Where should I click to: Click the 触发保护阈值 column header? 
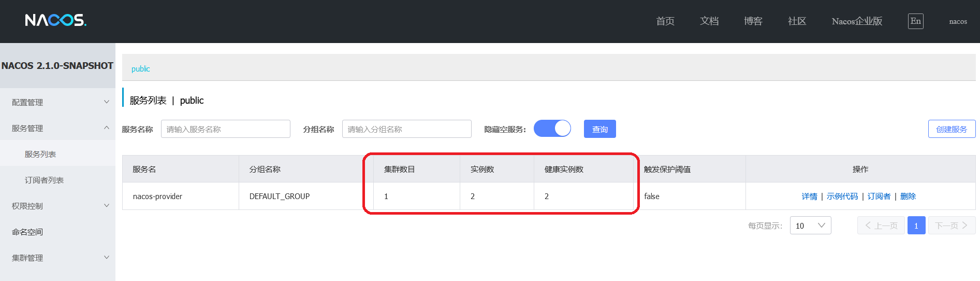(x=690, y=169)
